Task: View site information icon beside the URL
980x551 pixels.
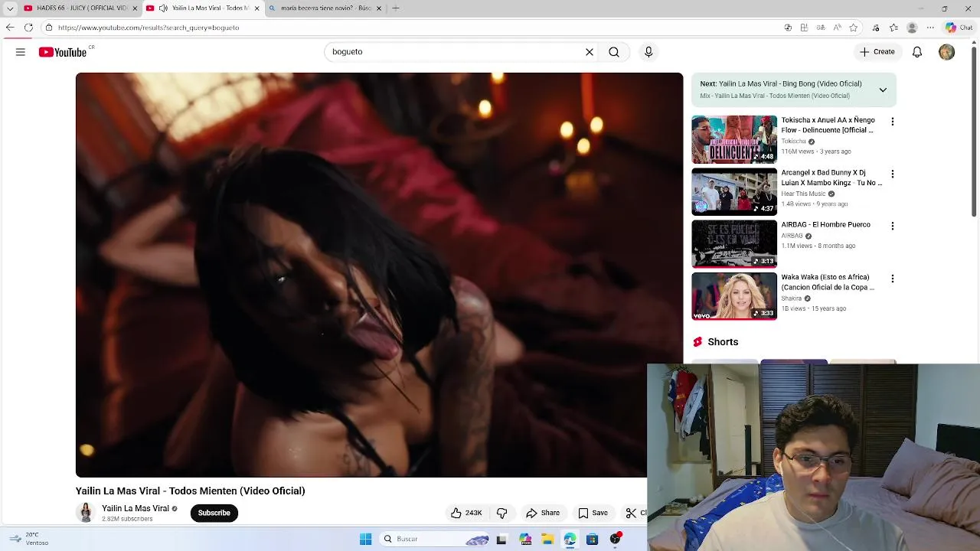Action: pos(49,28)
